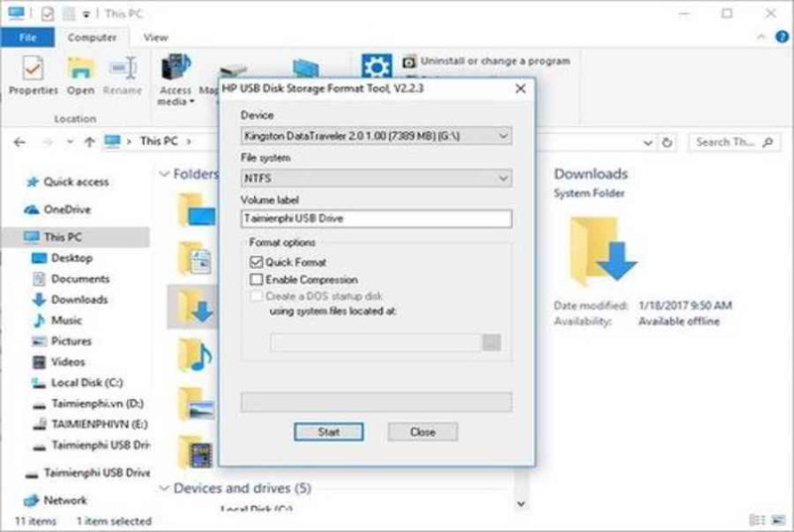794x532 pixels.
Task: Click the Back navigation arrow
Action: pyautogui.click(x=19, y=142)
